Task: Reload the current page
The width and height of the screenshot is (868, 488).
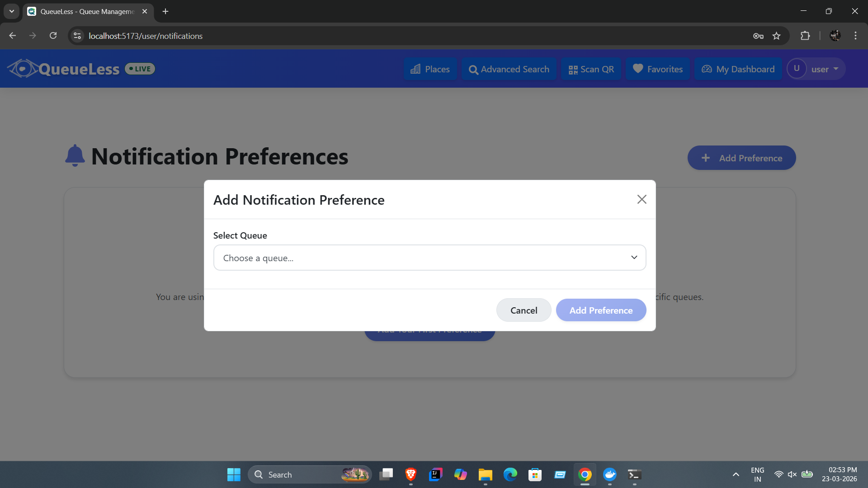Action: pyautogui.click(x=53, y=36)
